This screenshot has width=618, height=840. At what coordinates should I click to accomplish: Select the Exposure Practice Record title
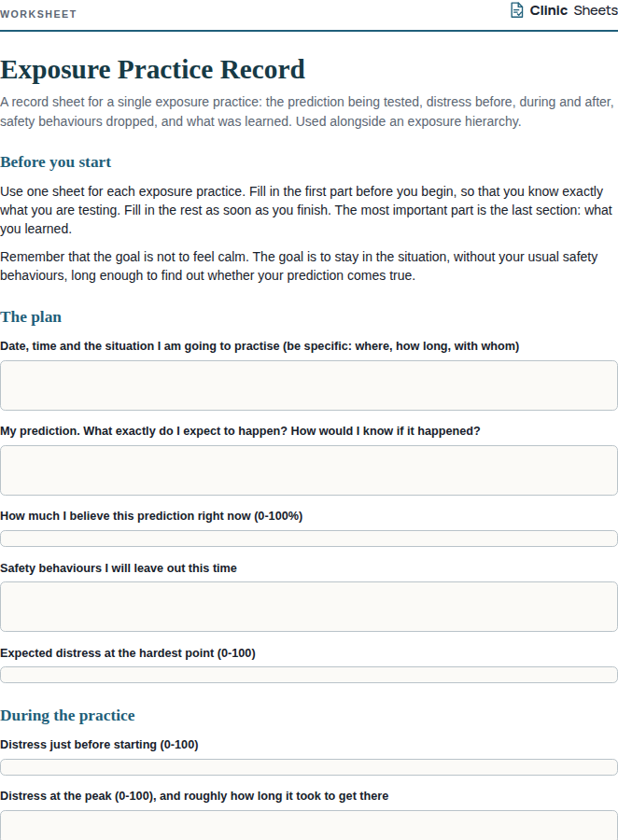click(153, 70)
